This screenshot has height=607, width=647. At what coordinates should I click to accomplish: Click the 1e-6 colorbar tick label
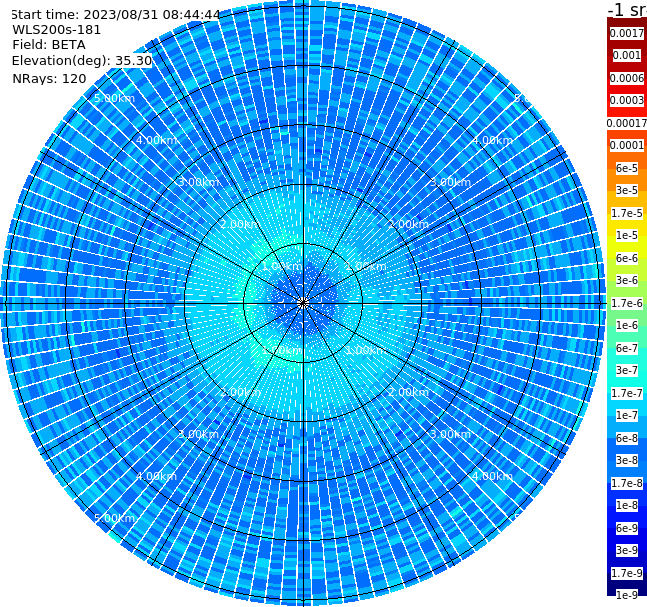pos(627,325)
